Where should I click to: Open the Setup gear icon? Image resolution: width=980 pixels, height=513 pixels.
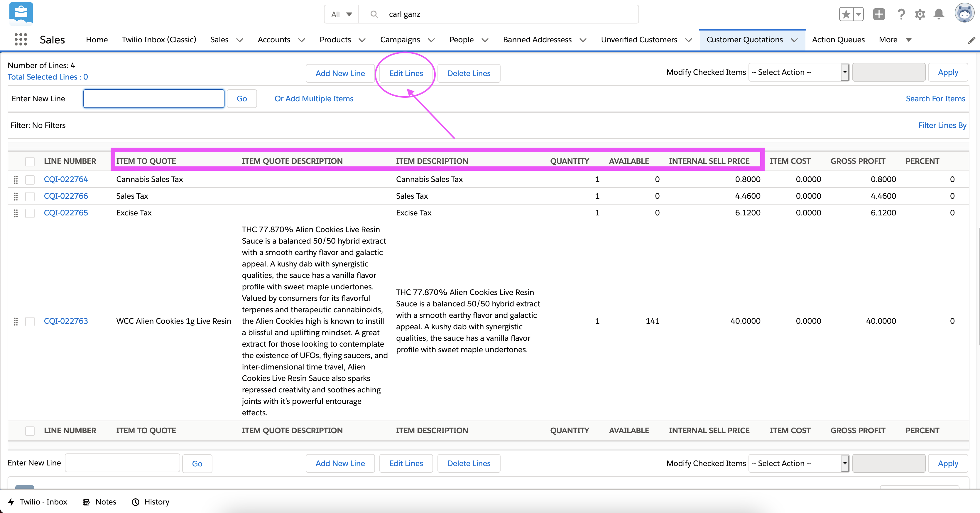[920, 14]
